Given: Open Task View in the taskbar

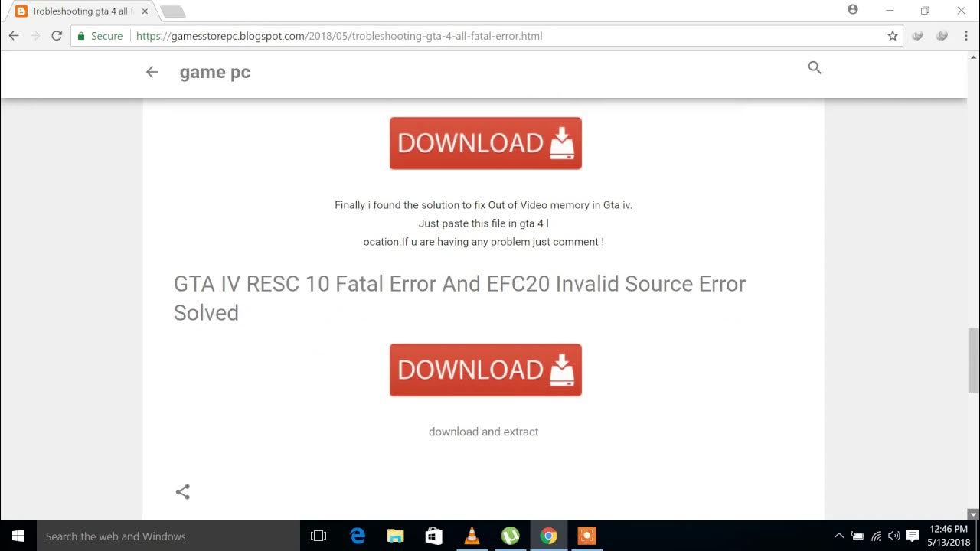Looking at the screenshot, I should pos(318,536).
